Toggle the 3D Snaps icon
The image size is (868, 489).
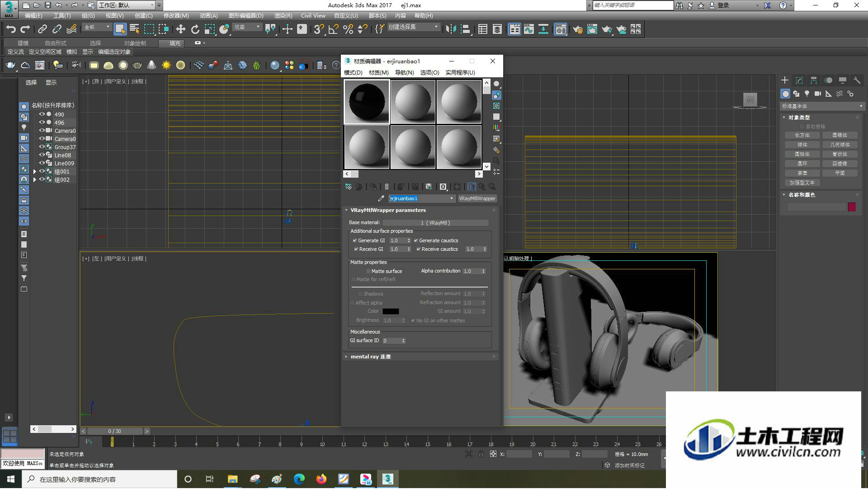(319, 29)
